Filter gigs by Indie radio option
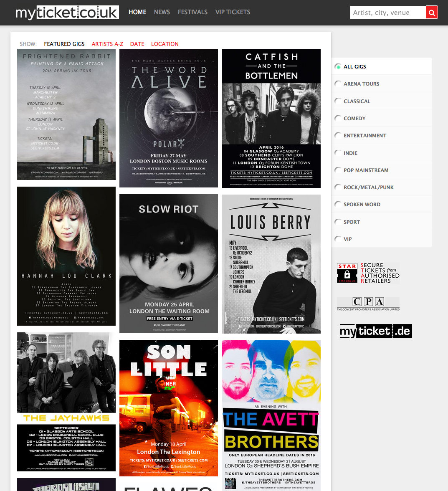Image resolution: width=448 pixels, height=491 pixels. tap(338, 153)
